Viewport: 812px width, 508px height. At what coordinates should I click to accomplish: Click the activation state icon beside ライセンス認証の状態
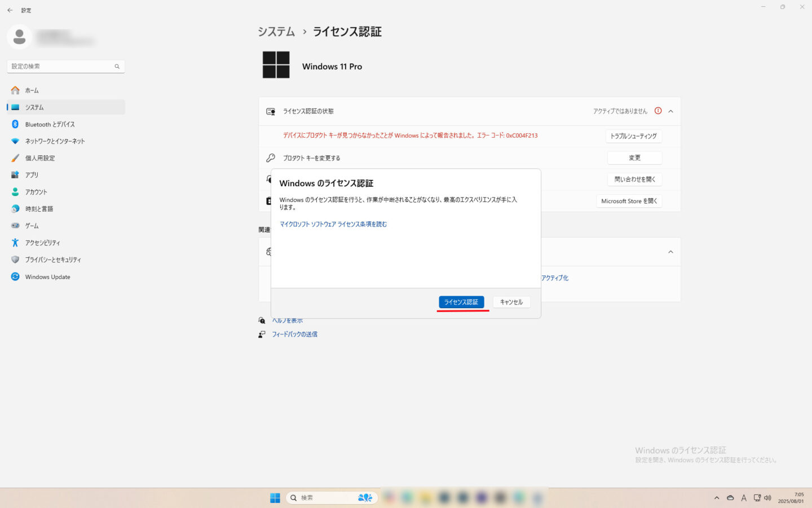[x=271, y=111]
